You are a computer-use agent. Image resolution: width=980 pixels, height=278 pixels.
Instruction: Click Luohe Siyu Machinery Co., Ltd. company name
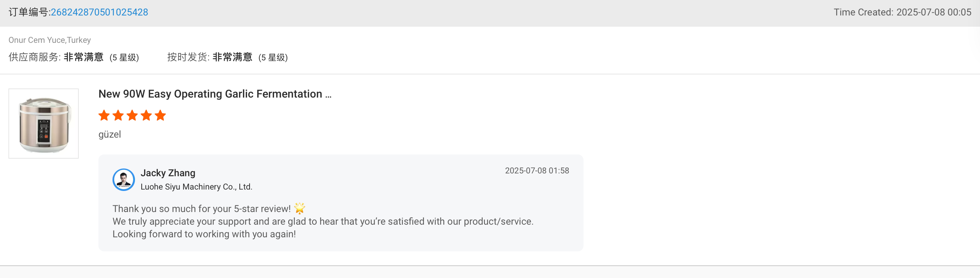pyautogui.click(x=196, y=186)
